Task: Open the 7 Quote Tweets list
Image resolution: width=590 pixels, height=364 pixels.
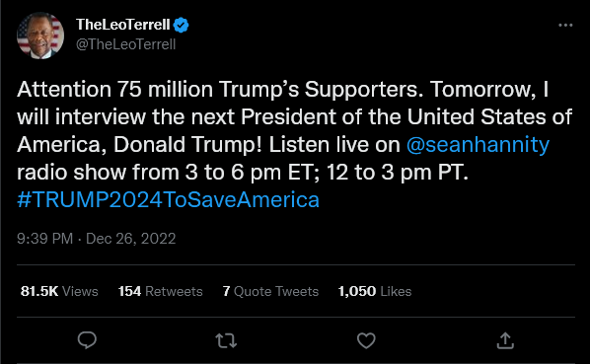Action: 270,291
